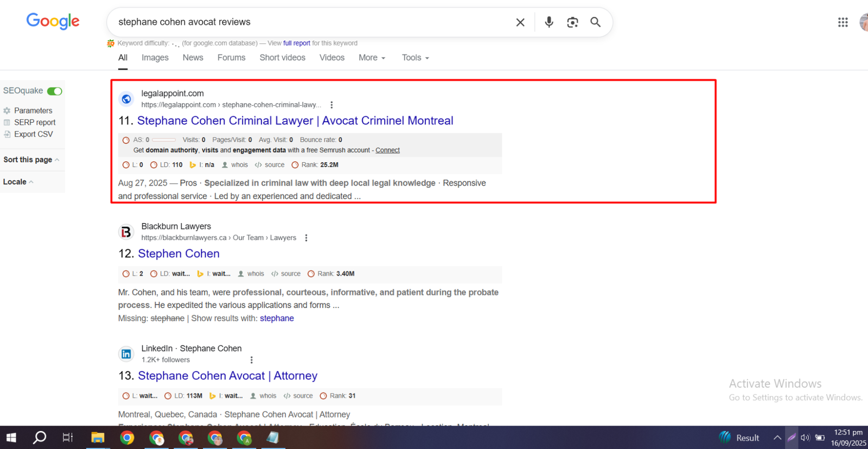Click the Semrush Connect link

[x=387, y=150]
